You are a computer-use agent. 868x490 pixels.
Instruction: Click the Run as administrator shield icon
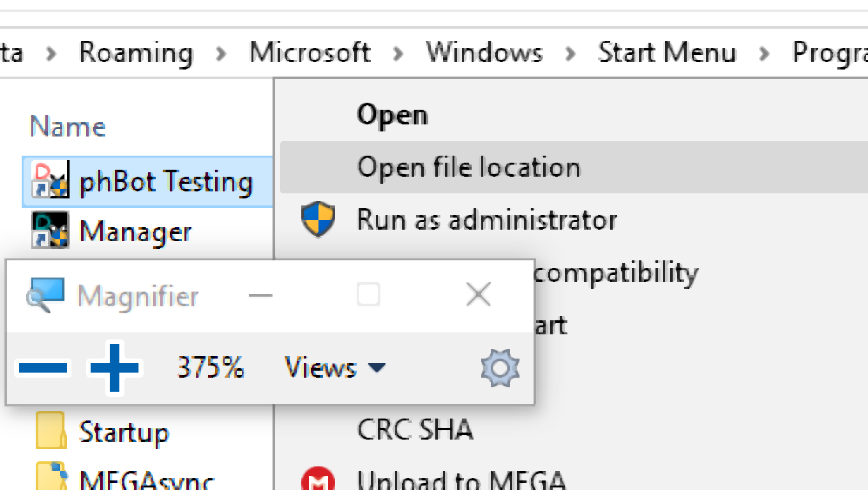point(318,219)
